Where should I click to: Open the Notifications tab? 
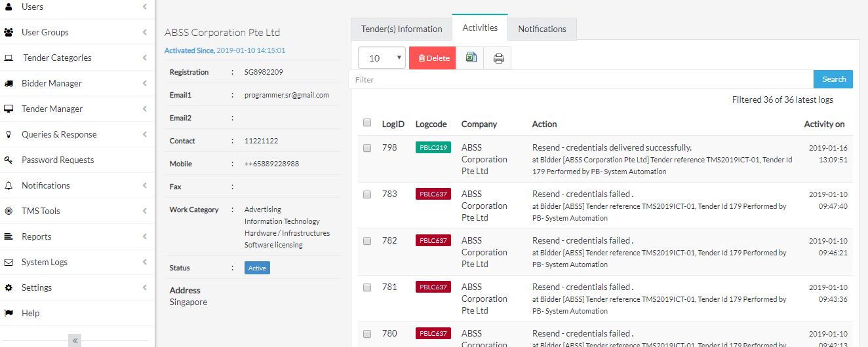click(542, 29)
